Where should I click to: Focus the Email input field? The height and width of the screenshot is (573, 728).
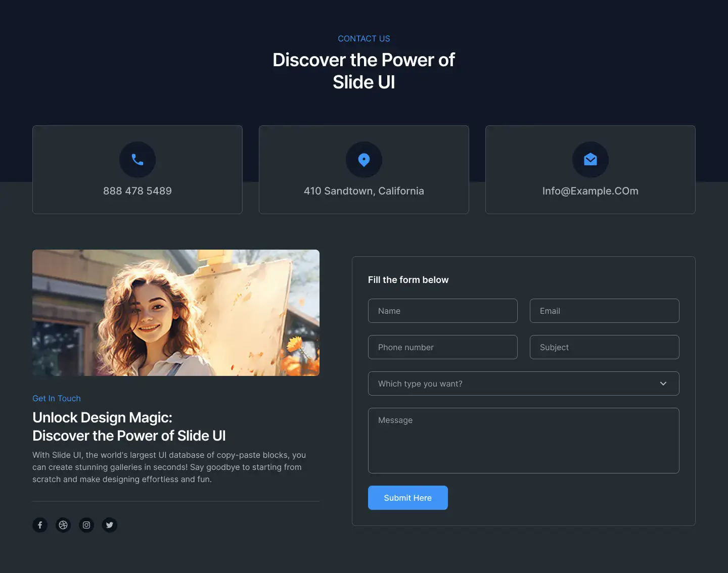click(605, 311)
